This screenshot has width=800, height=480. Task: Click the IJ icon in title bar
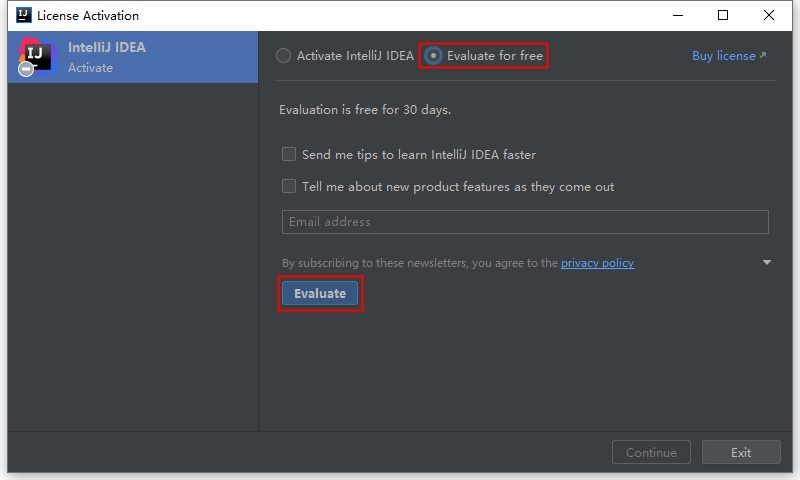[21, 15]
